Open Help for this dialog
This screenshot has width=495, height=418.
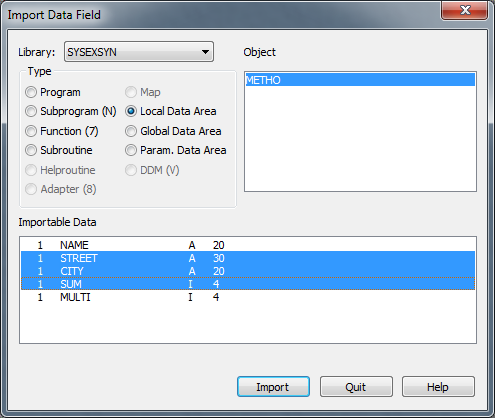click(438, 387)
